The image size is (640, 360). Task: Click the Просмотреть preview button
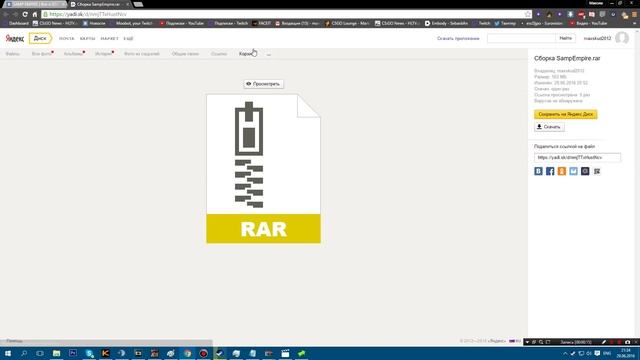click(x=263, y=84)
